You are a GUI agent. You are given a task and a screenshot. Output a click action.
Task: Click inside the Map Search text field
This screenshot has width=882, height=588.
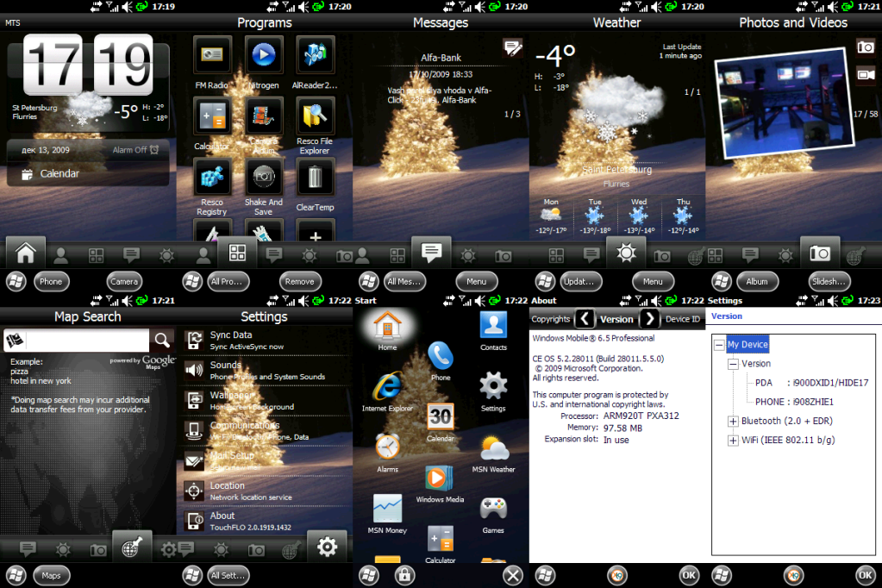click(88, 341)
